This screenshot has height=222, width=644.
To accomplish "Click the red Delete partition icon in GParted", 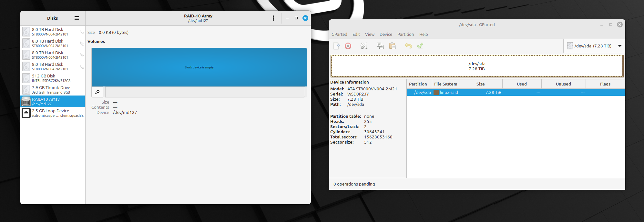I will [348, 46].
